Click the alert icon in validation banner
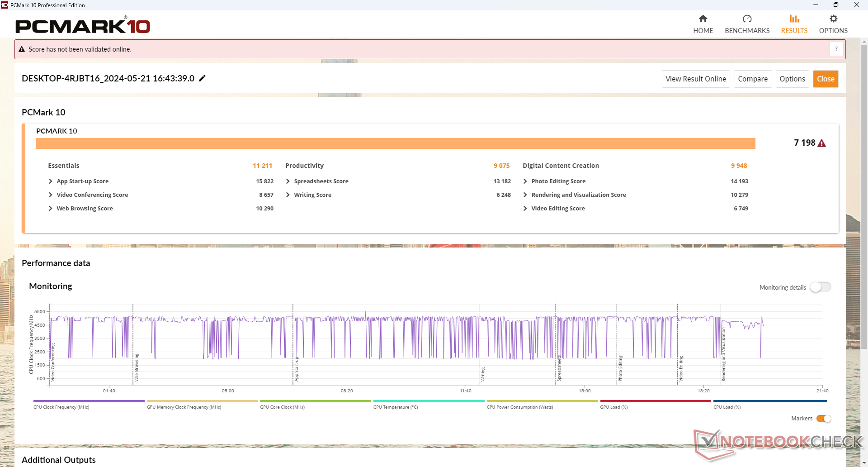The image size is (868, 467). [x=22, y=49]
